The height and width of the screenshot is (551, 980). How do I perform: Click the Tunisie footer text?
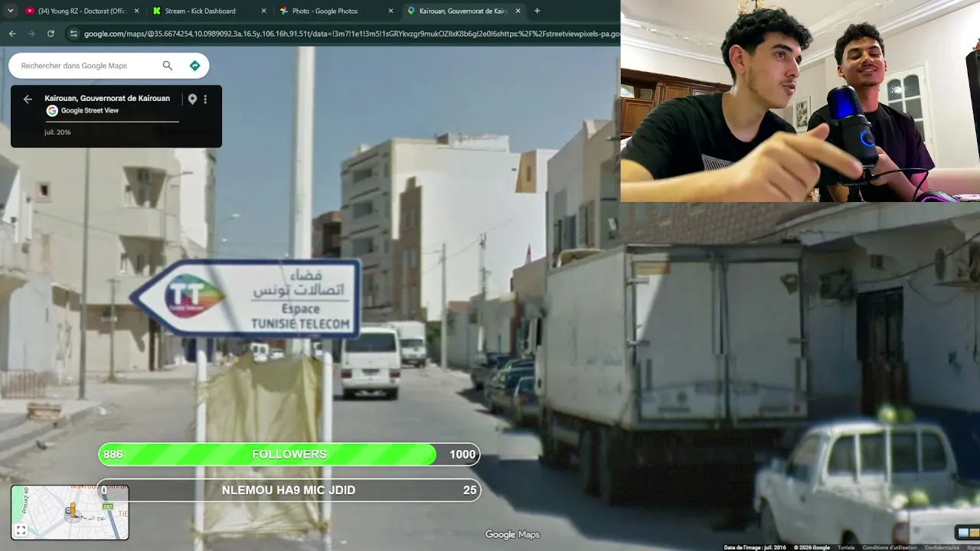tap(846, 547)
